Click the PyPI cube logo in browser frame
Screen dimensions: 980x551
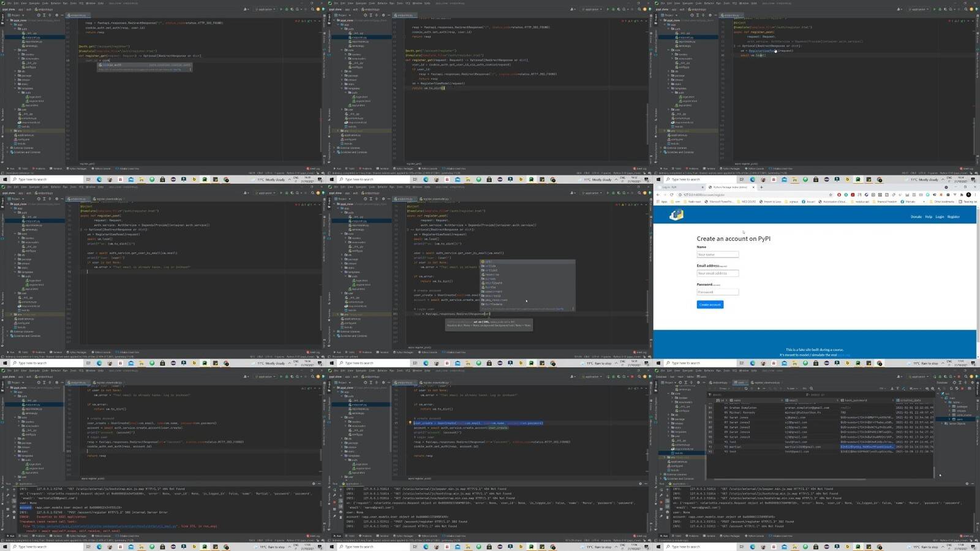click(676, 215)
